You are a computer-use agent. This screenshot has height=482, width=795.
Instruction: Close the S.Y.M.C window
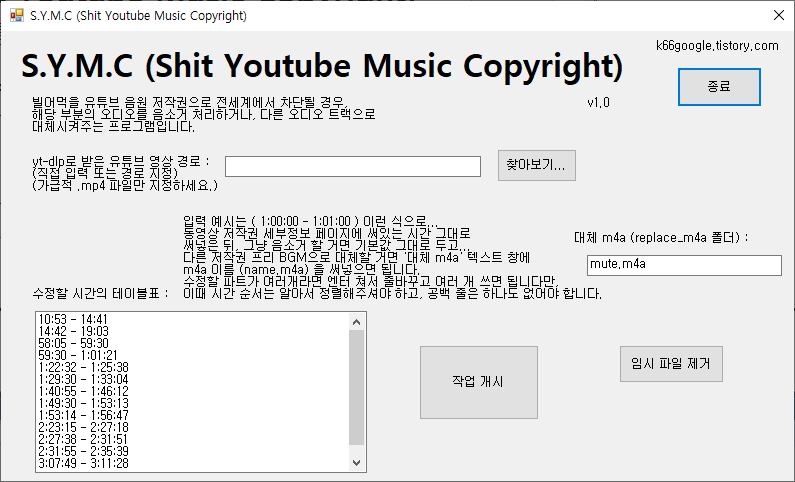(x=779, y=15)
